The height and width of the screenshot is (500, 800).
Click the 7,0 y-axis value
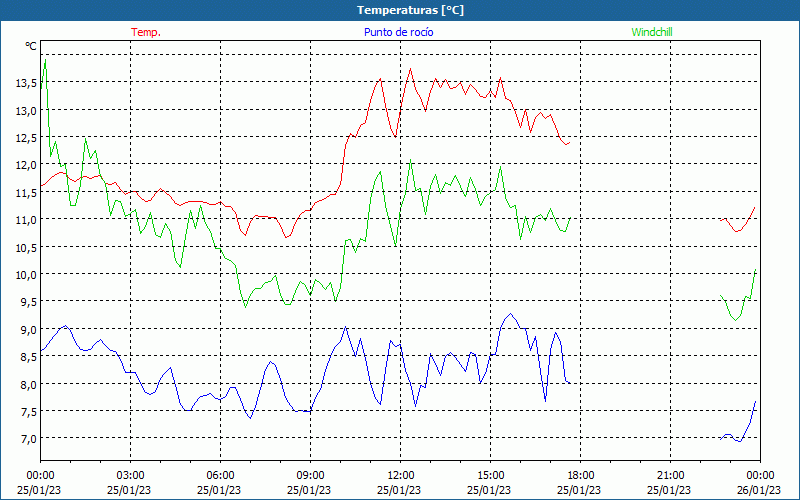(x=28, y=439)
